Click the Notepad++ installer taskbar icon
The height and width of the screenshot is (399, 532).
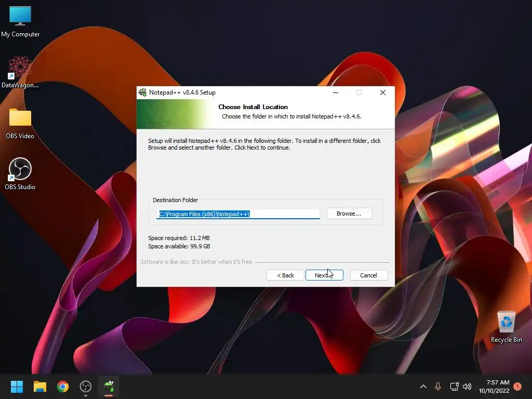coord(109,387)
